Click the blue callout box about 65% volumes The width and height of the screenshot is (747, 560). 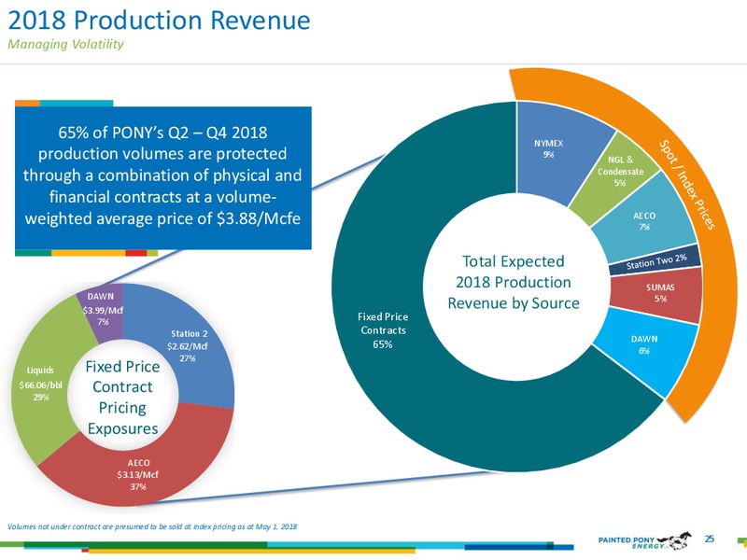point(162,177)
